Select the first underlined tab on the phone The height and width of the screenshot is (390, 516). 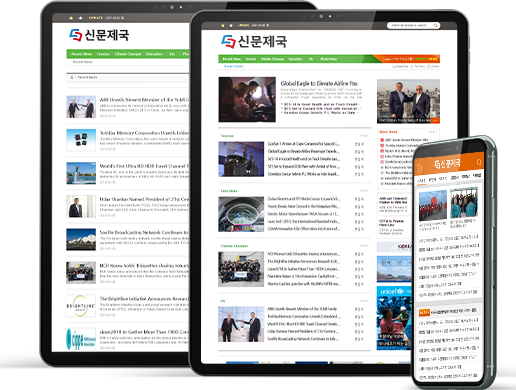[421, 180]
